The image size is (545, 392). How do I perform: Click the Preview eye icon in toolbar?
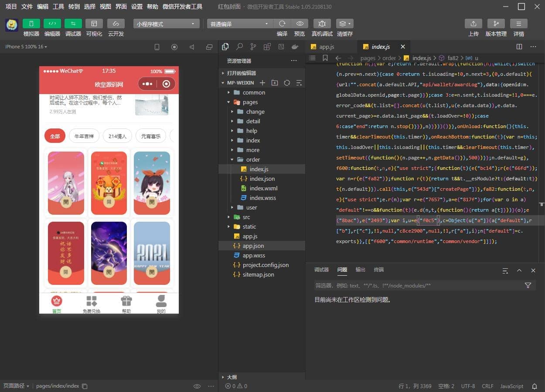point(300,24)
